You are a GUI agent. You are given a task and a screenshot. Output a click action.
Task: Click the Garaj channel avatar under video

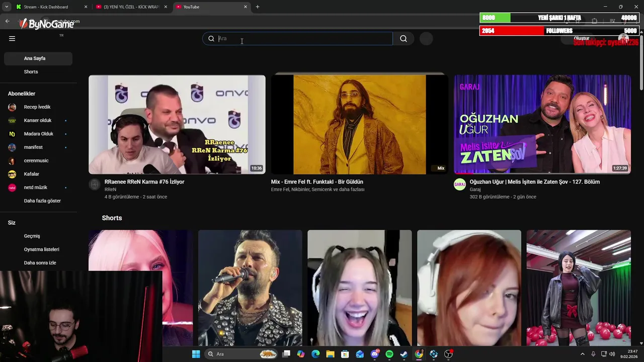[x=460, y=185]
